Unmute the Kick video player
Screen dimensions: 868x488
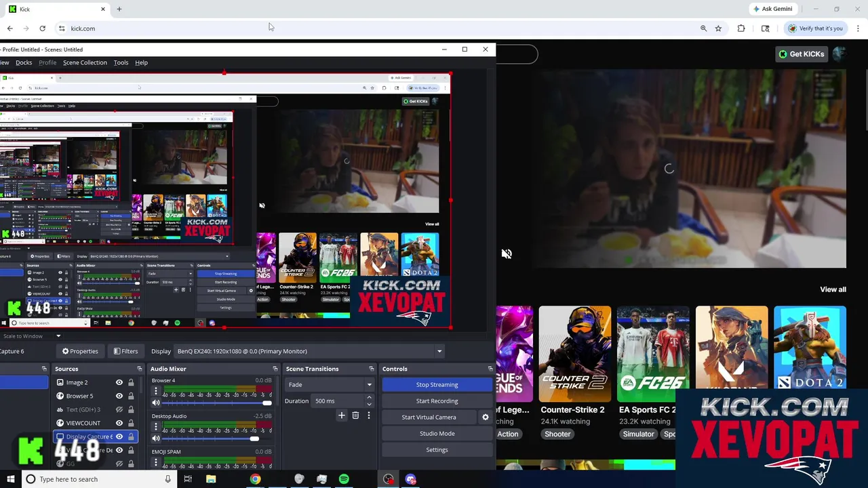tap(507, 253)
